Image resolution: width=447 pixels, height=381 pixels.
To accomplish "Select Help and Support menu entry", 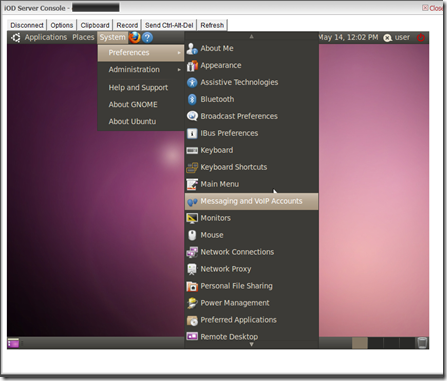I will (141, 88).
